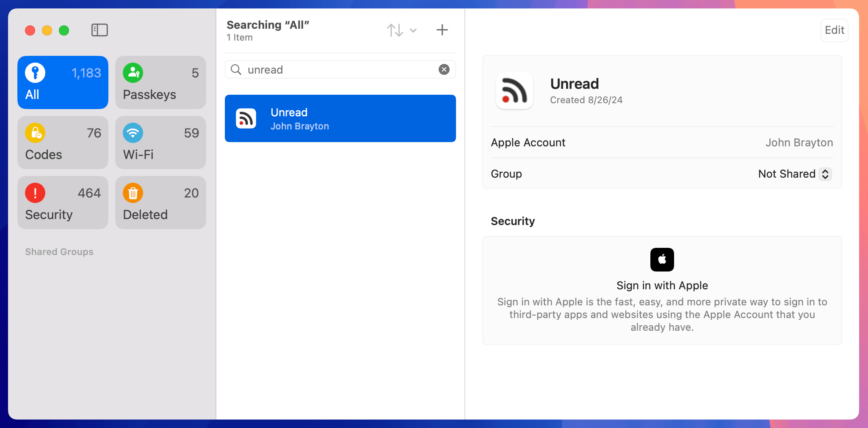This screenshot has height=428, width=868.
Task: Click the orange Deleted trash icon
Action: [133, 193]
